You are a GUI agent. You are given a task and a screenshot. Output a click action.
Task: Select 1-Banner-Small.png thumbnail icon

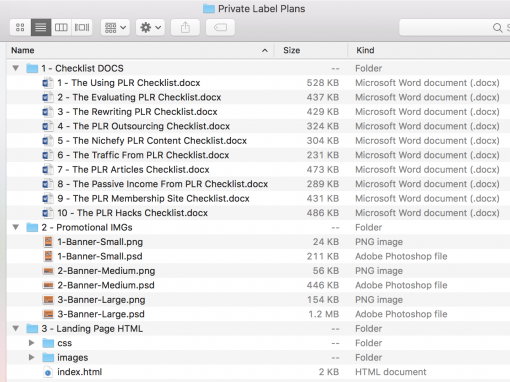click(48, 242)
